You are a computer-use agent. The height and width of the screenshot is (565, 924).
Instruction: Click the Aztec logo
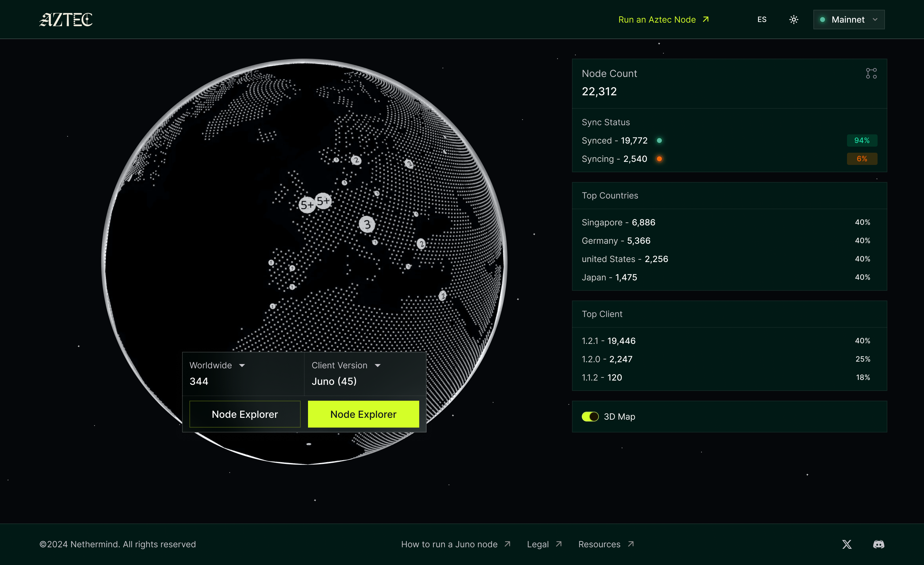pyautogui.click(x=66, y=20)
